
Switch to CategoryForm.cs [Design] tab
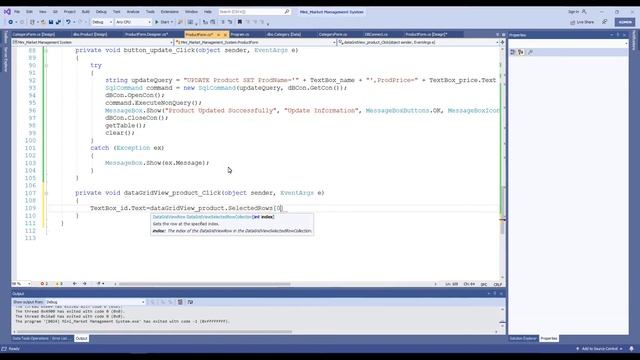(x=33, y=34)
